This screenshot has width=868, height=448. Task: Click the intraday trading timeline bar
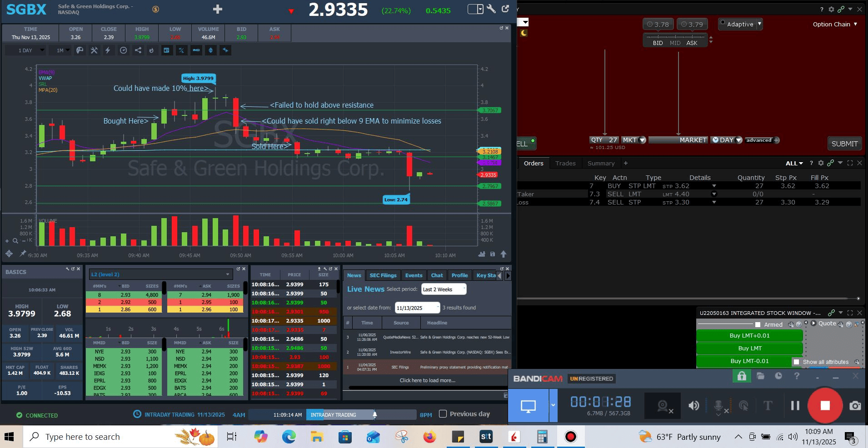click(x=332, y=414)
